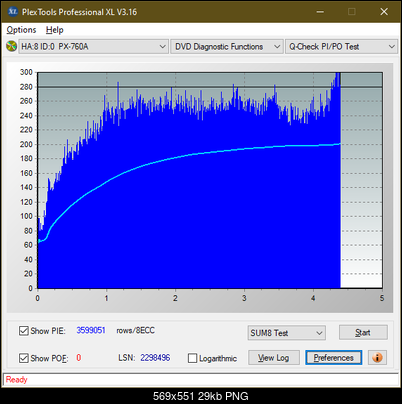
Task: Click the POF value 0
Action: point(79,358)
